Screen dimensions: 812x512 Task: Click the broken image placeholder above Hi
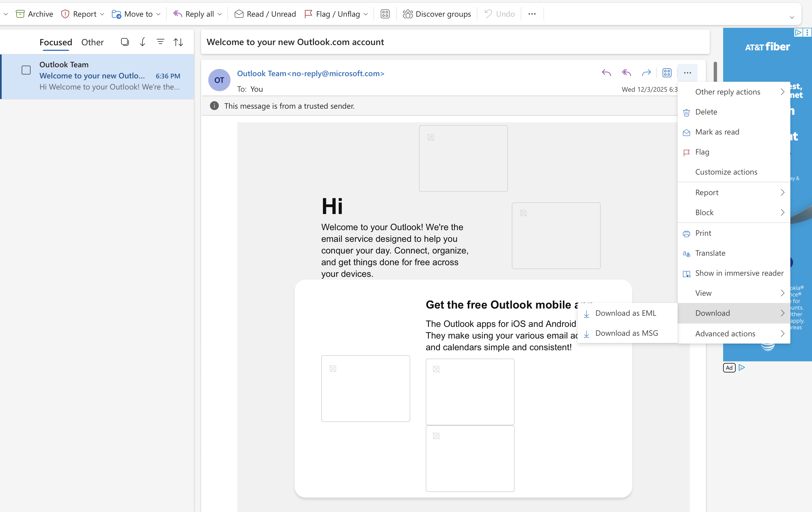point(463,158)
